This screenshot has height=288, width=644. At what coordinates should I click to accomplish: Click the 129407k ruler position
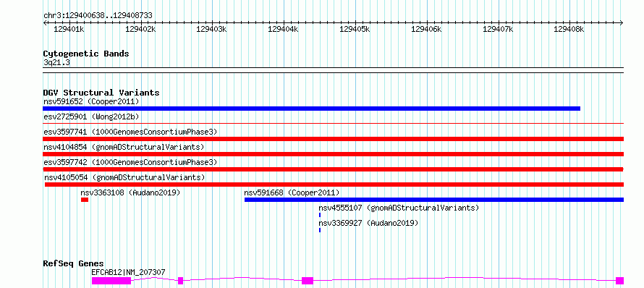pyautogui.click(x=499, y=29)
